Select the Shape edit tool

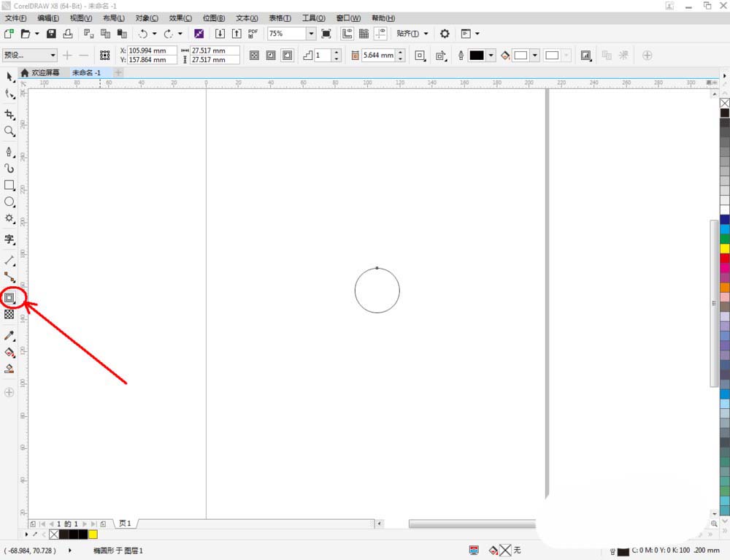tap(9, 93)
